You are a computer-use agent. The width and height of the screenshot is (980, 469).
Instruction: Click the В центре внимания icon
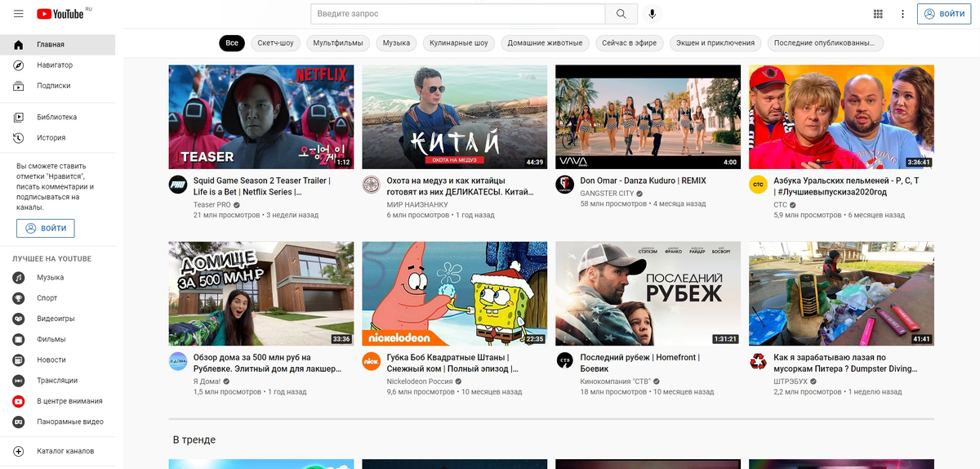[x=19, y=401]
